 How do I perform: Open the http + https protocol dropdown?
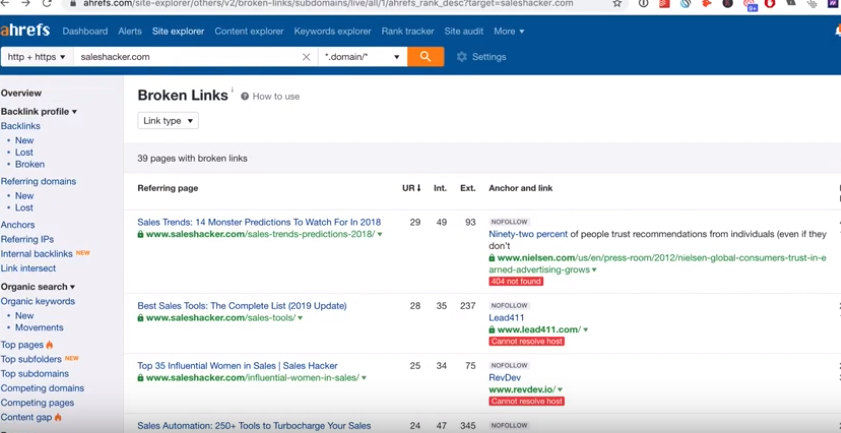pos(36,57)
